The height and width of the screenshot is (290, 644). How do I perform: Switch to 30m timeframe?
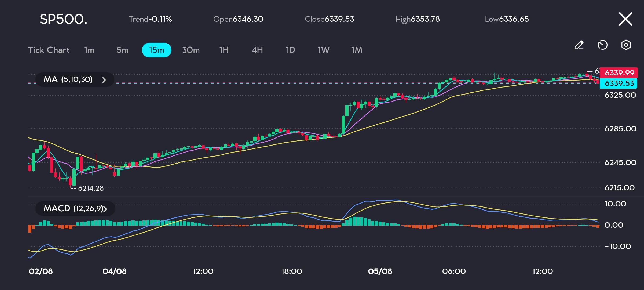tap(191, 50)
